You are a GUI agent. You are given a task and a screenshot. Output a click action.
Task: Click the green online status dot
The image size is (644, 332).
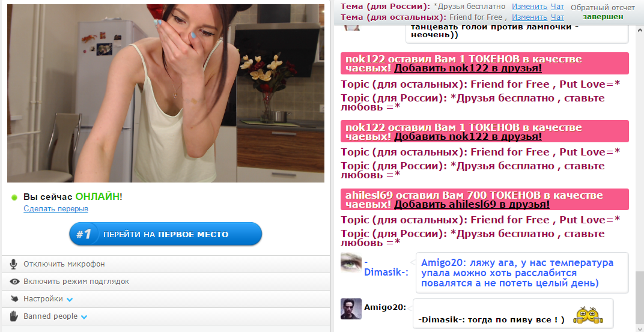tap(14, 198)
